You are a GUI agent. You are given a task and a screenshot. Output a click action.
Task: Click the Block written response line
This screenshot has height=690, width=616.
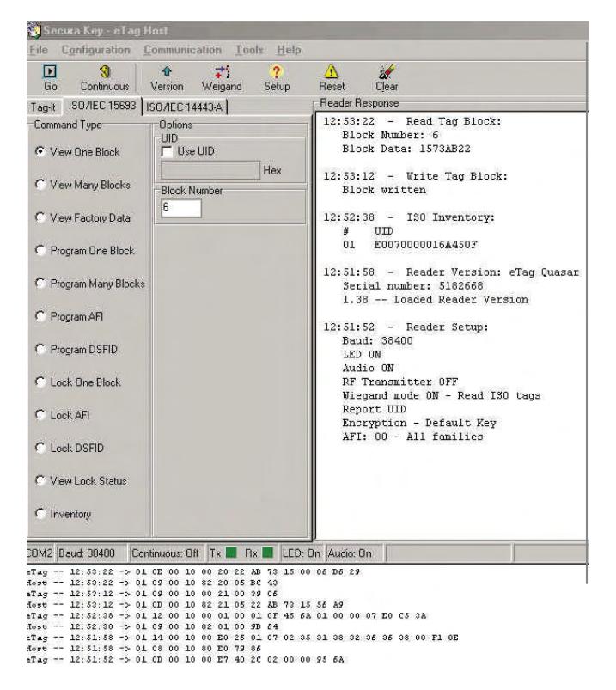click(384, 190)
